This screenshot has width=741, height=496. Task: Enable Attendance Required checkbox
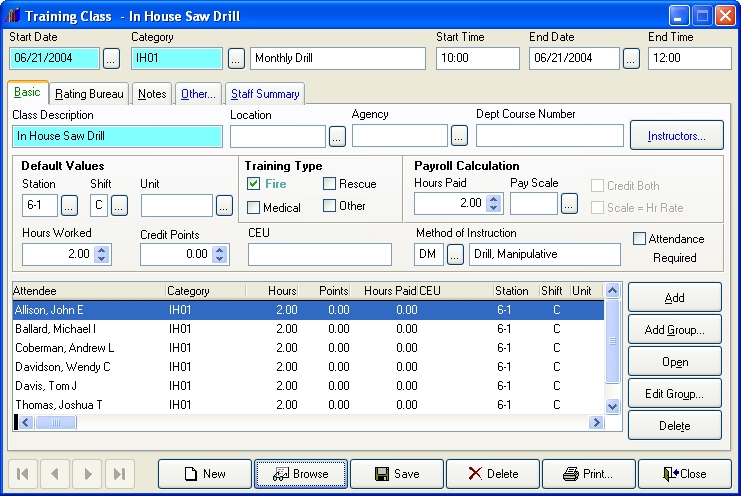[639, 239]
